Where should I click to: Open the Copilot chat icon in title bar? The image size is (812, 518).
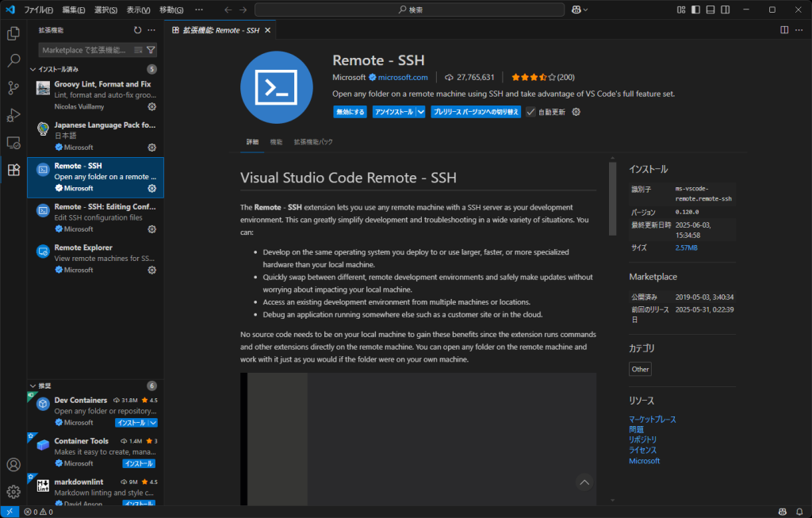coord(576,10)
